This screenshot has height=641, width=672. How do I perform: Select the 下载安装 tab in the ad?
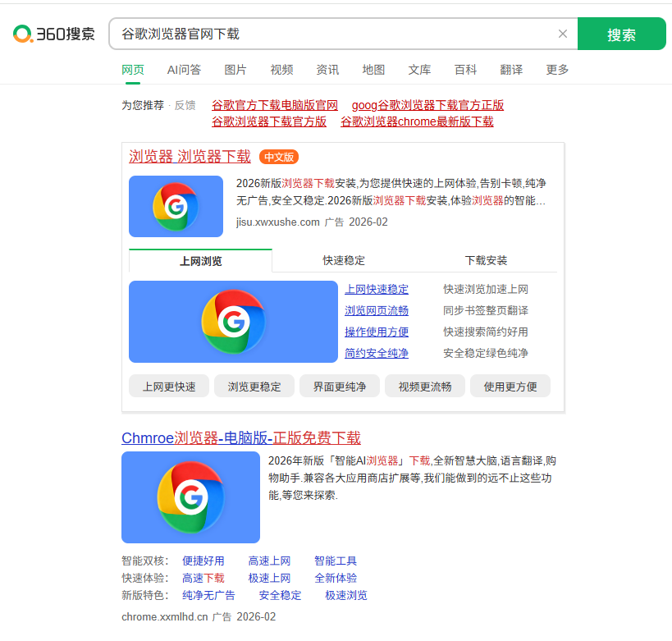pyautogui.click(x=486, y=260)
